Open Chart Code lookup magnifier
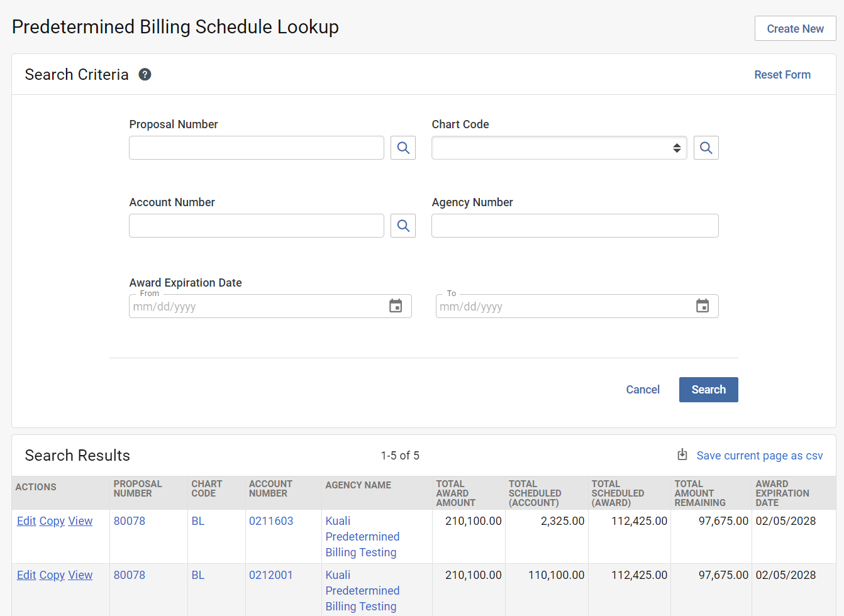This screenshot has height=616, width=844. tap(706, 148)
